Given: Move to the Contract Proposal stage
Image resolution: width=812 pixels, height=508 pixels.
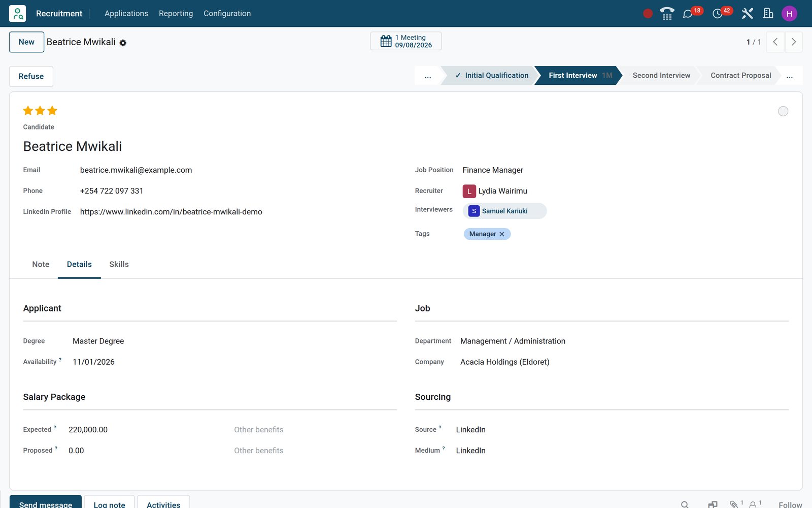Looking at the screenshot, I should pyautogui.click(x=740, y=76).
